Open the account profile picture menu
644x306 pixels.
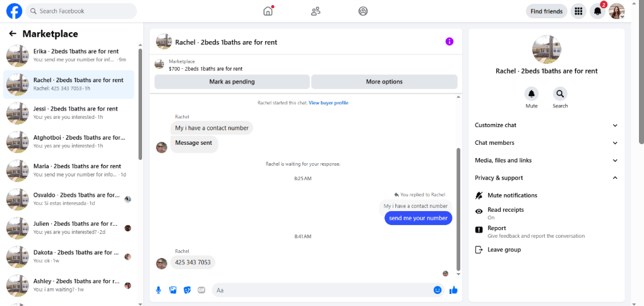pyautogui.click(x=616, y=11)
